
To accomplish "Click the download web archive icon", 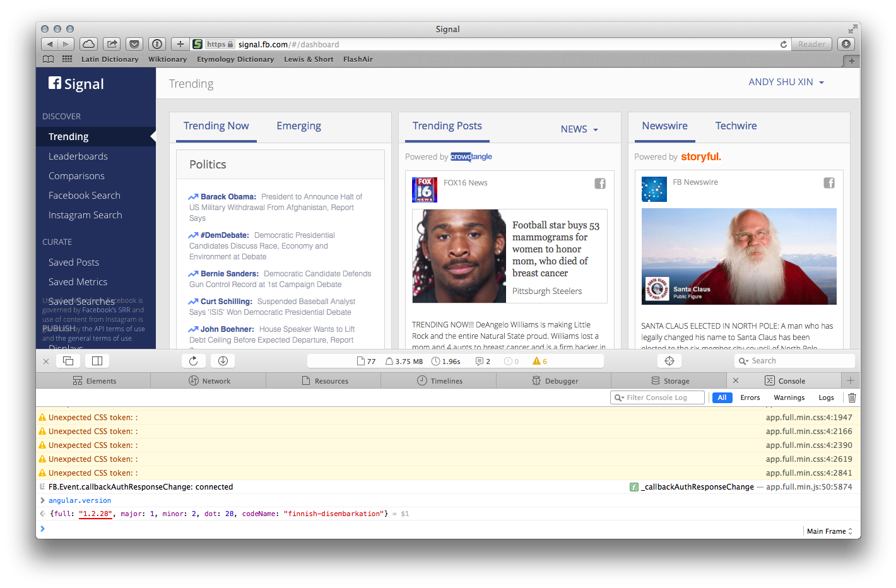I will (223, 361).
